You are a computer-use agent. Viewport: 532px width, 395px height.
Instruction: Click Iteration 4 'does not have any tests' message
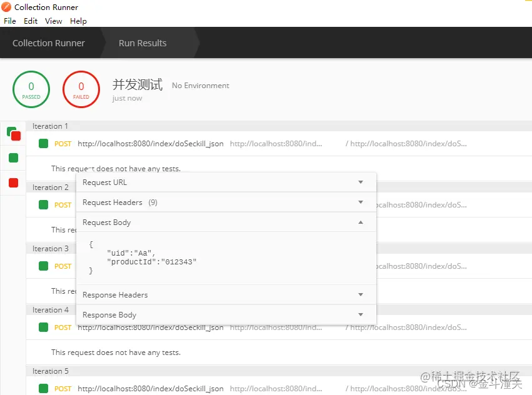(x=116, y=352)
